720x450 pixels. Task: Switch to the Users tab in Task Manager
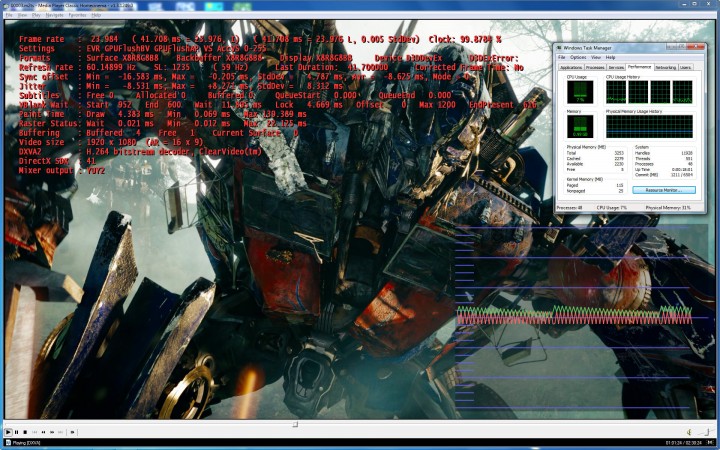(x=686, y=68)
